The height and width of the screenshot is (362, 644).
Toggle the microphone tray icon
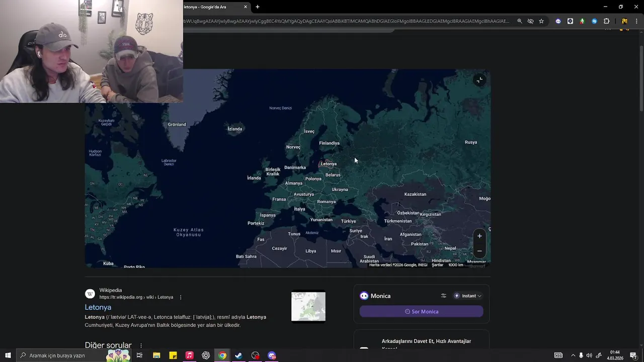point(581,355)
